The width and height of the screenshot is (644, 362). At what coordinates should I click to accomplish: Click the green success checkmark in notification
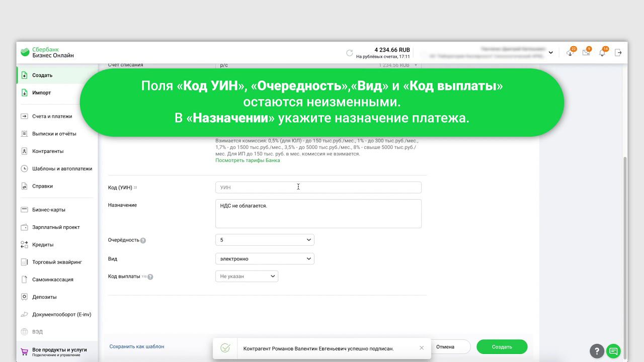225,348
